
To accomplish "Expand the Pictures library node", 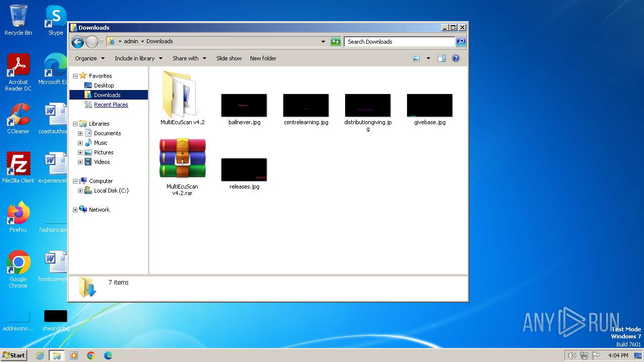I will [x=80, y=152].
